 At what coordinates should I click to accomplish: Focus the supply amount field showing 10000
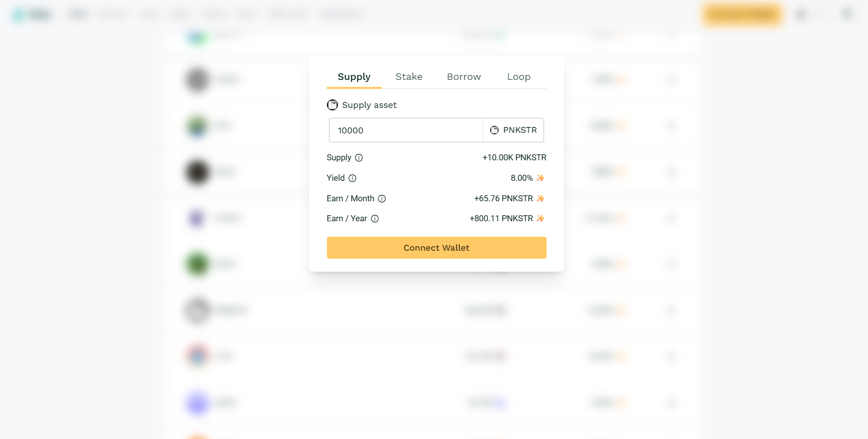pyautogui.click(x=405, y=130)
